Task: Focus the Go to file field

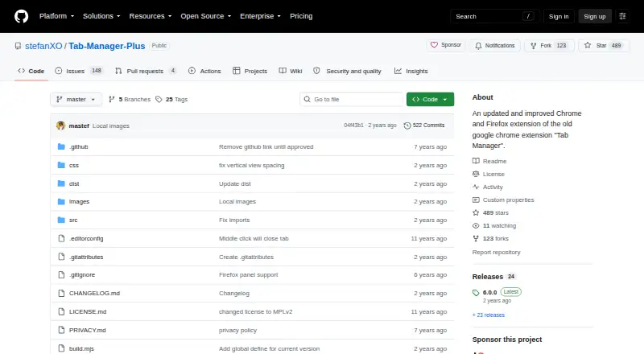Action: 352,100
